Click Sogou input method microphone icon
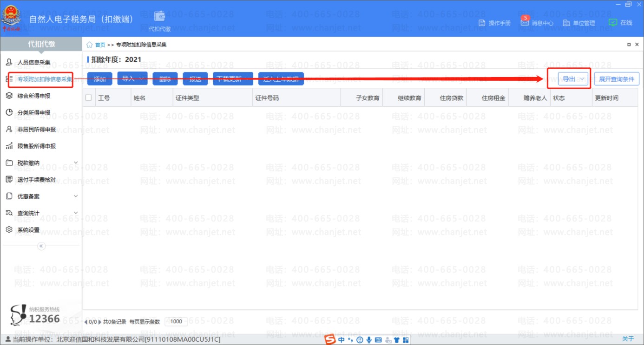 point(369,340)
